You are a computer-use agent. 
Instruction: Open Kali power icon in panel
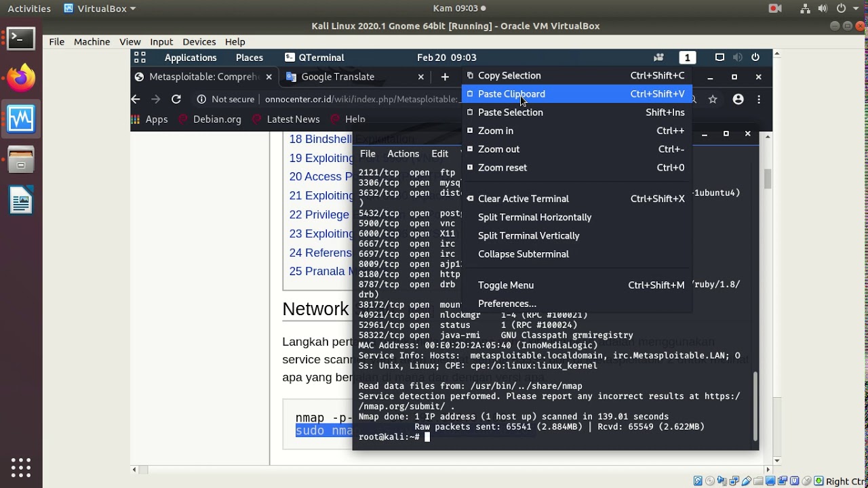coord(755,58)
